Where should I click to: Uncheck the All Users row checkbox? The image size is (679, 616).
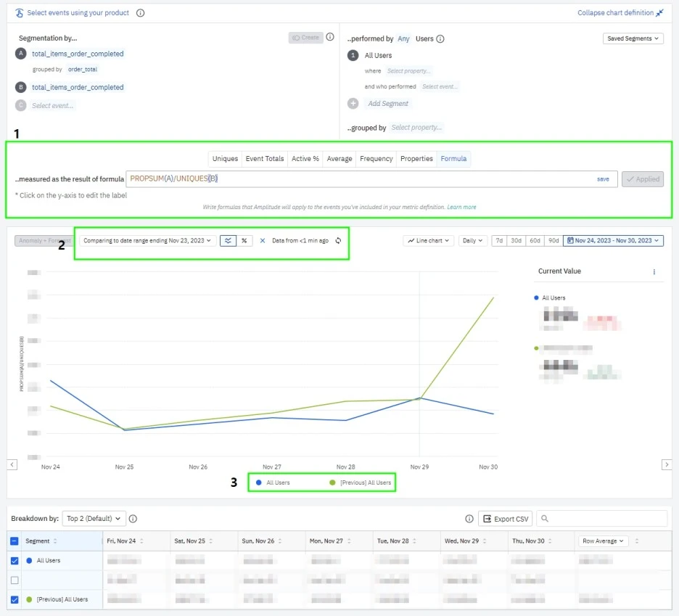pyautogui.click(x=13, y=560)
